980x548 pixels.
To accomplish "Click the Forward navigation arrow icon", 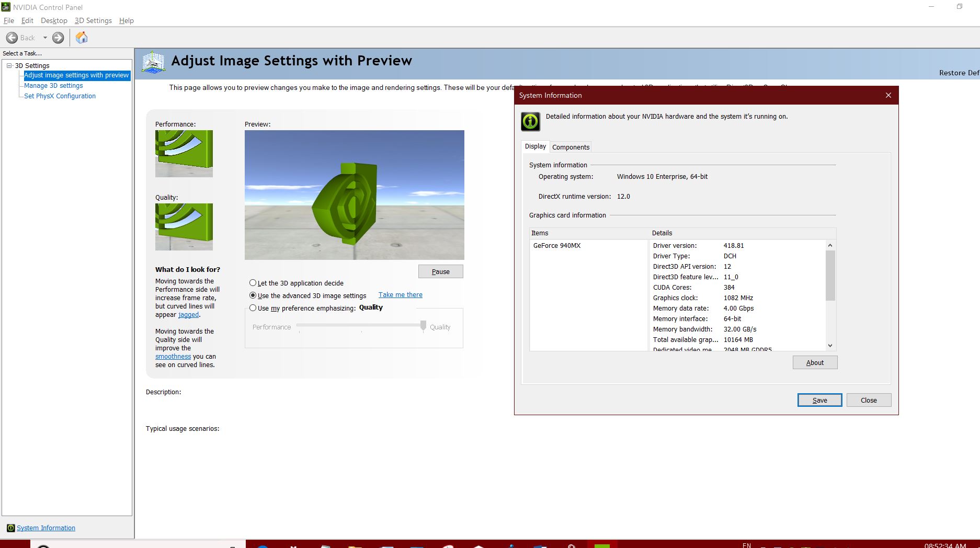I will [58, 38].
